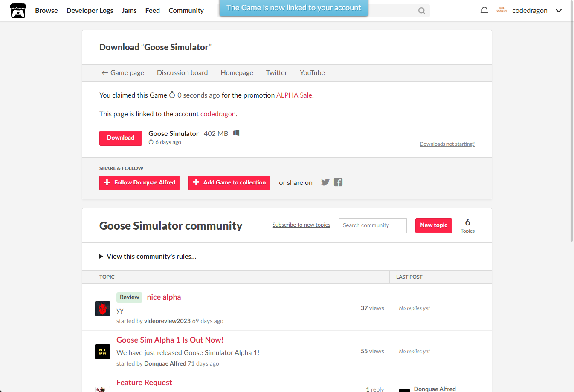This screenshot has height=392, width=574.
Task: Click the Goose Simulator community heading
Action: pos(171,225)
